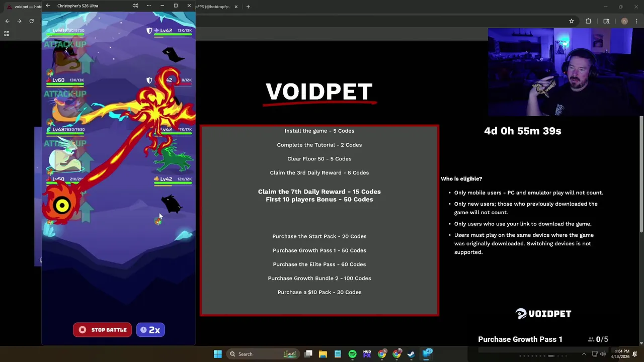This screenshot has width=644, height=362.
Task: Click the VOIDPET logo at bottom right
Action: [543, 314]
